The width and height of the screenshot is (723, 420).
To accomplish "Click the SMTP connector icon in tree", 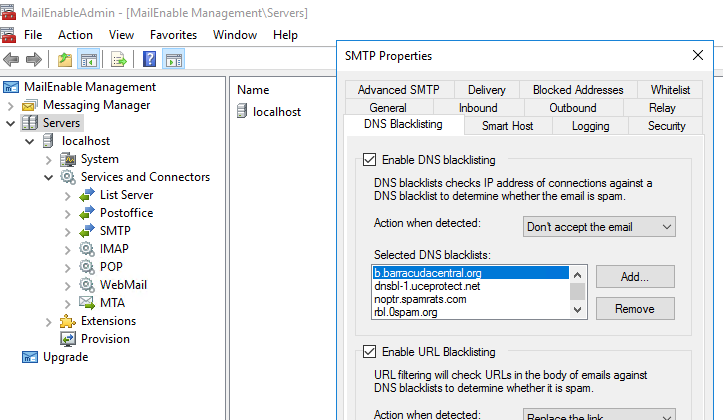I will [87, 231].
